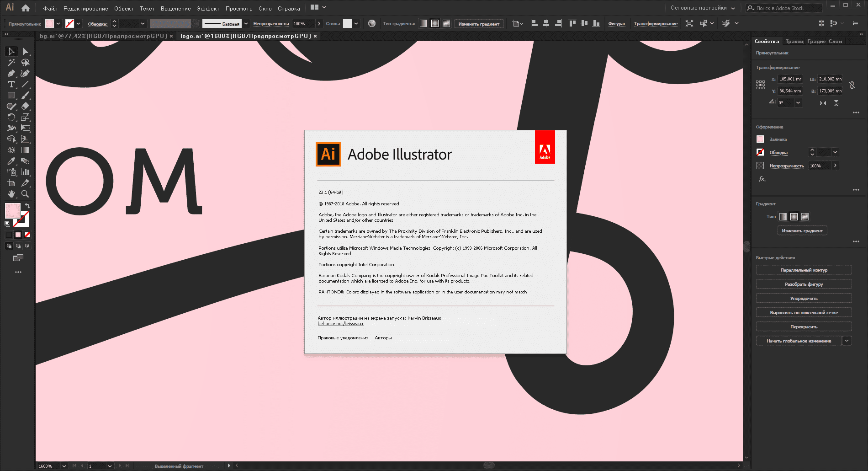Open the artboard number dropdown in status bar
Viewport: 868px width, 471px height.
coord(110,466)
